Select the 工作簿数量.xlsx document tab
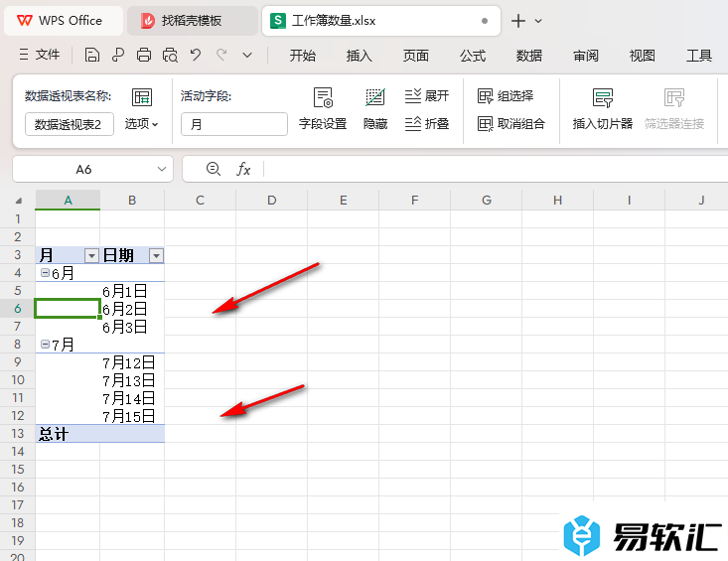The height and width of the screenshot is (561, 728). point(380,21)
